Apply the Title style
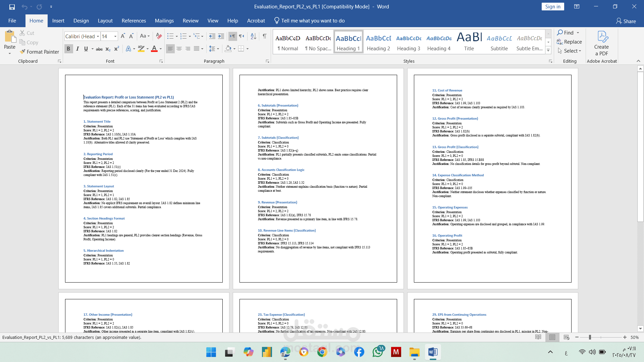 tap(469, 42)
